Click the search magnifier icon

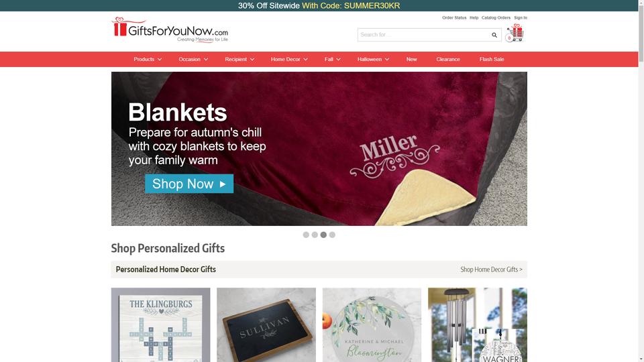494,35
